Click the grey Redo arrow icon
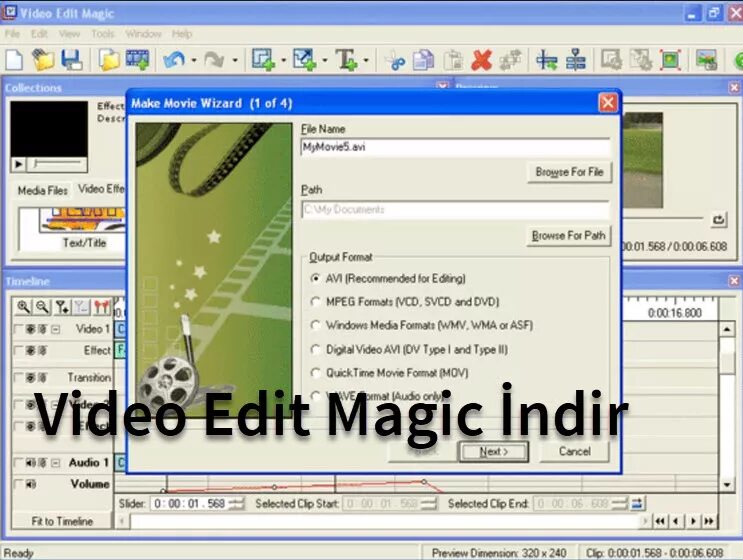This screenshot has height=560, width=743. tap(215, 60)
